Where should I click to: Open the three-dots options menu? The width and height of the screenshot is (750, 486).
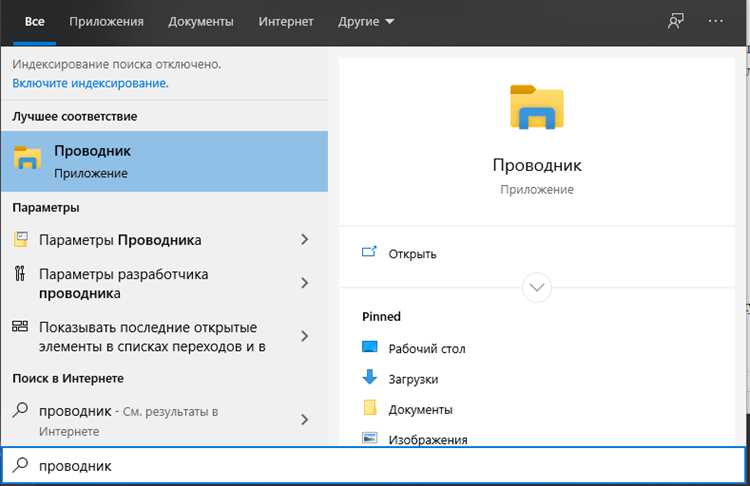pyautogui.click(x=716, y=21)
